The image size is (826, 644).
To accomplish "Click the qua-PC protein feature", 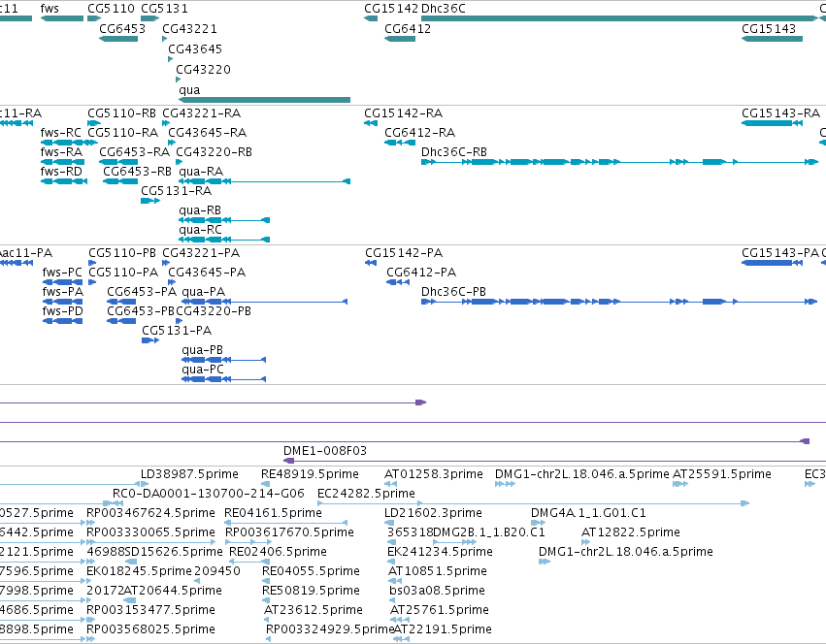I will pos(224,379).
